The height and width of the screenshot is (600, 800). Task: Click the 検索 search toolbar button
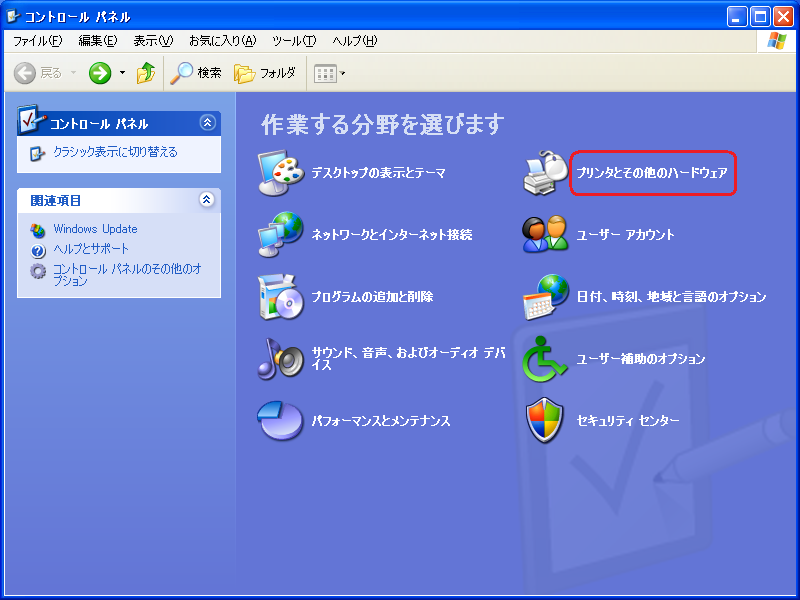(x=195, y=73)
